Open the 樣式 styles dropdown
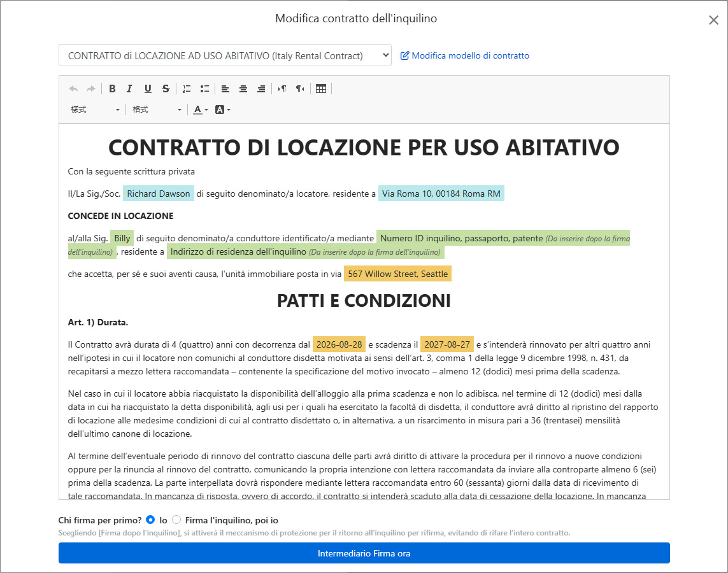Viewport: 728px width, 573px height. [x=95, y=110]
